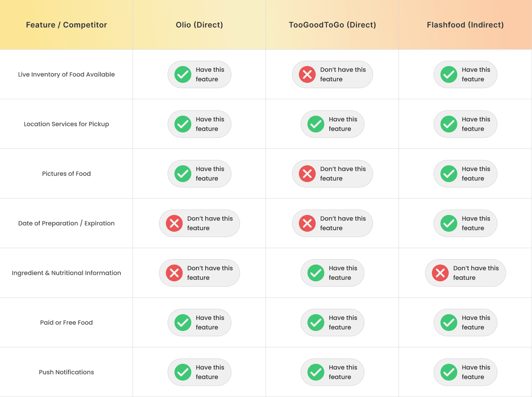Click TooGoodToGo's check icon in Ingredient & Nutritional row
Image resolution: width=532 pixels, height=397 pixels.
point(316,273)
